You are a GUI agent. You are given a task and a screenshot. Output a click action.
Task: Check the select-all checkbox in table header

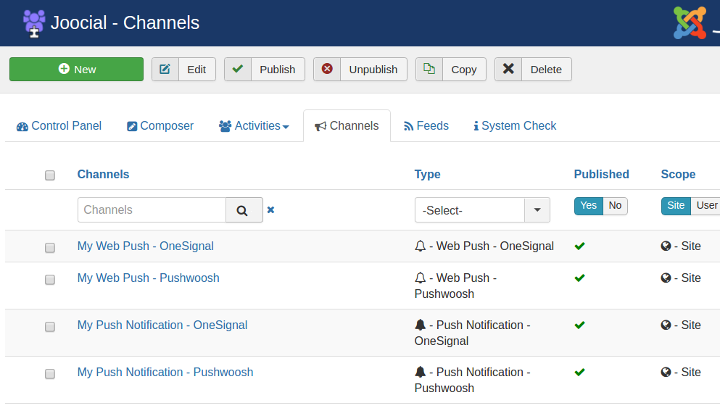[50, 175]
